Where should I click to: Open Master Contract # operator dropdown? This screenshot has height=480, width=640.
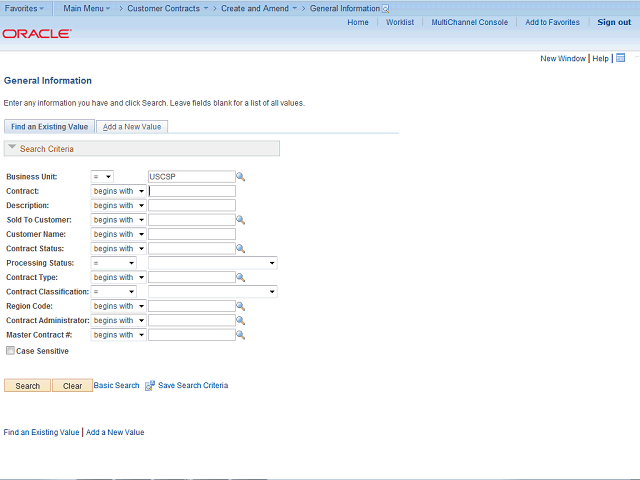click(118, 335)
